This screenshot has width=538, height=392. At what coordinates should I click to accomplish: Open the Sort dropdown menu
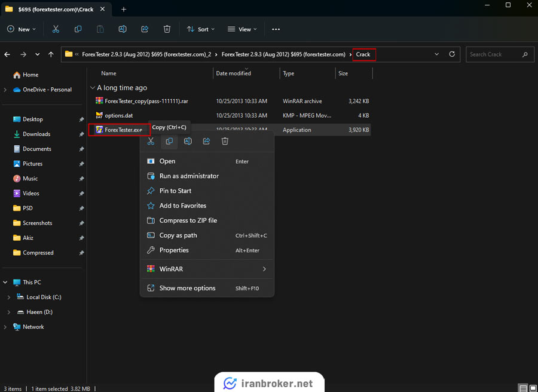pos(201,29)
